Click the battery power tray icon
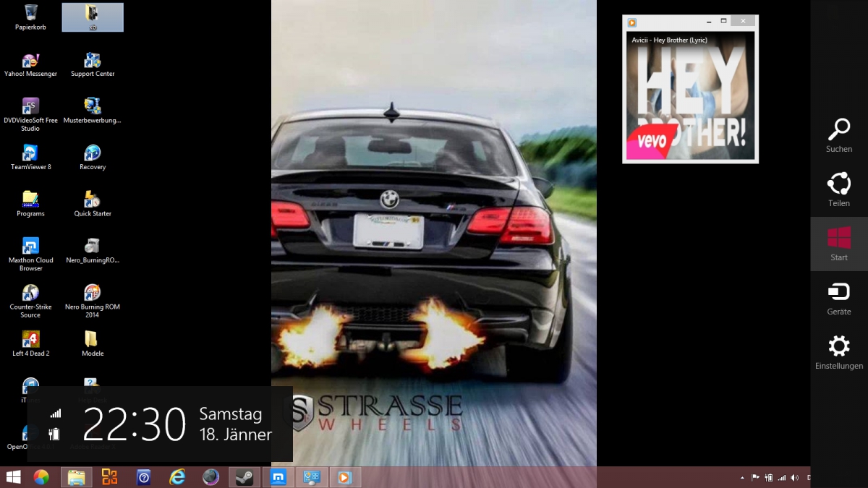 pos(769,478)
